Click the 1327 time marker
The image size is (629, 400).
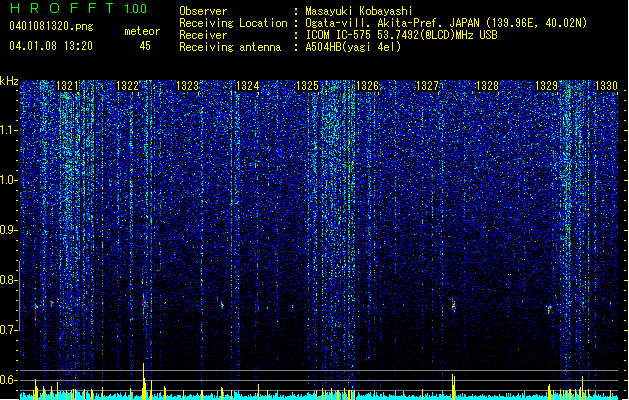point(427,86)
